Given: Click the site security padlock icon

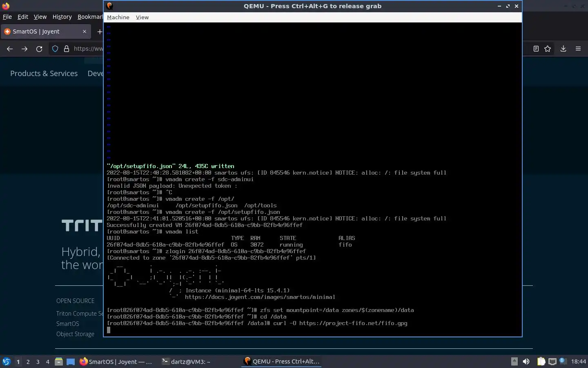Looking at the screenshot, I should (x=67, y=49).
